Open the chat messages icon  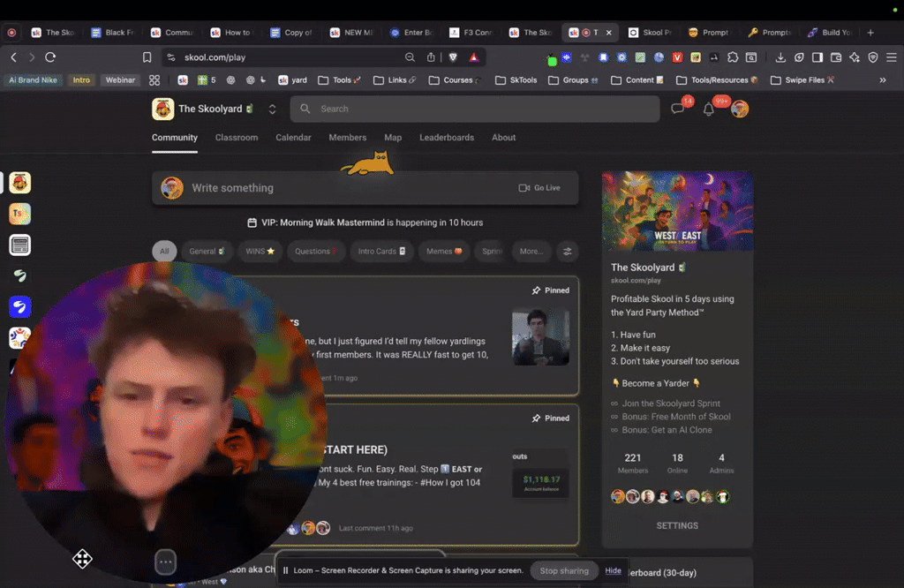(678, 109)
